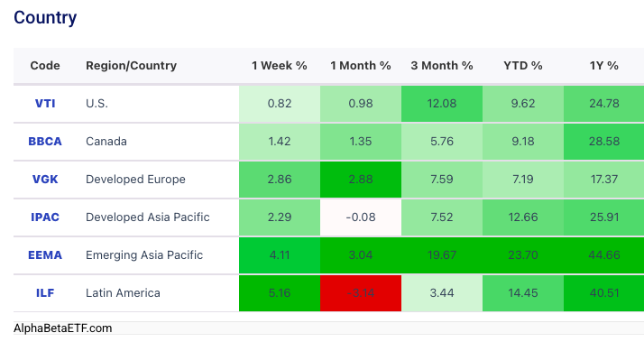Click the Code column header
This screenshot has width=644, height=342.
click(45, 66)
